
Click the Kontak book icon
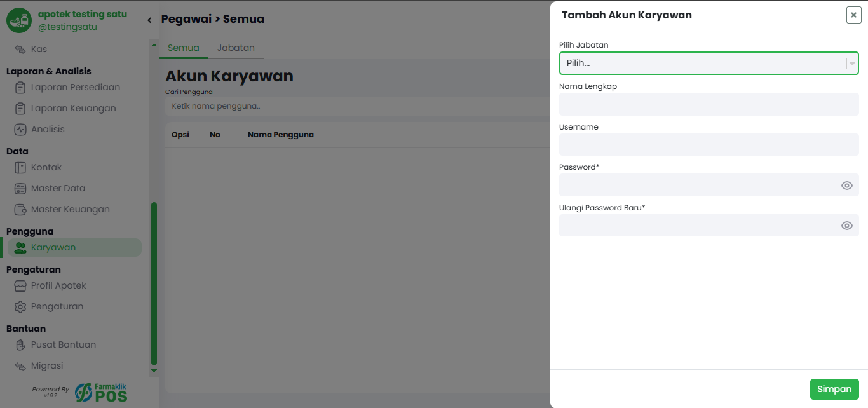click(20, 167)
